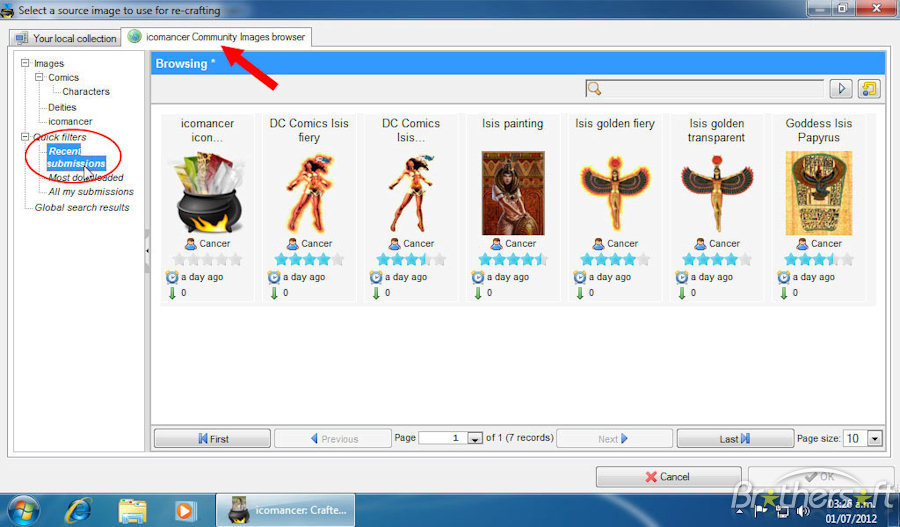Click clock icon on icomancer icon card
The height and width of the screenshot is (527, 900).
coord(172,277)
